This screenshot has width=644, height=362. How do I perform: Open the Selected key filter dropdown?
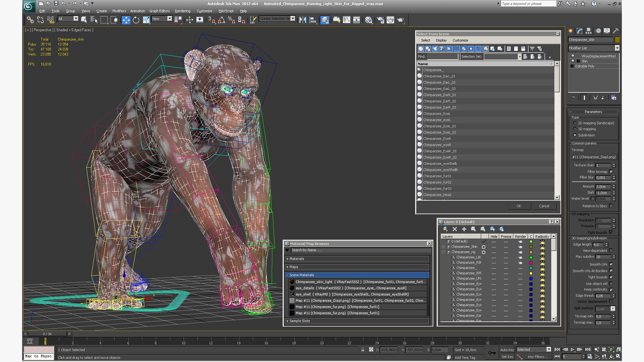tap(549, 349)
